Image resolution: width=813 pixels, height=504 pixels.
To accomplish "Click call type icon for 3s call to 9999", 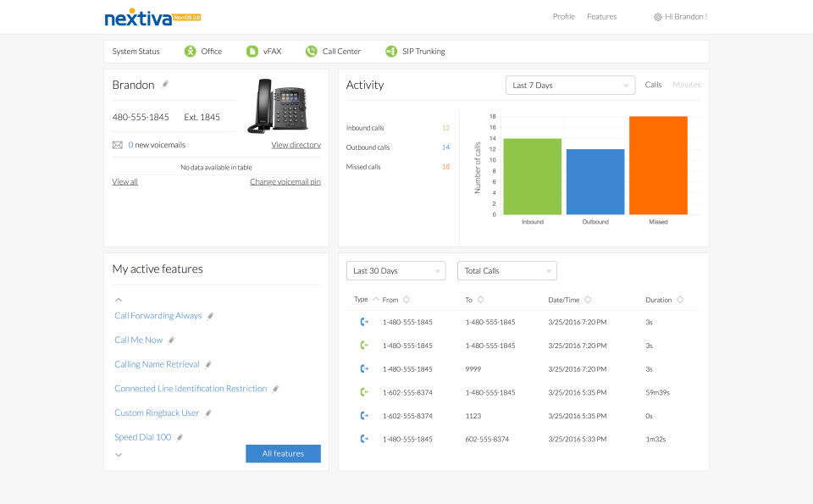I will pyautogui.click(x=364, y=368).
